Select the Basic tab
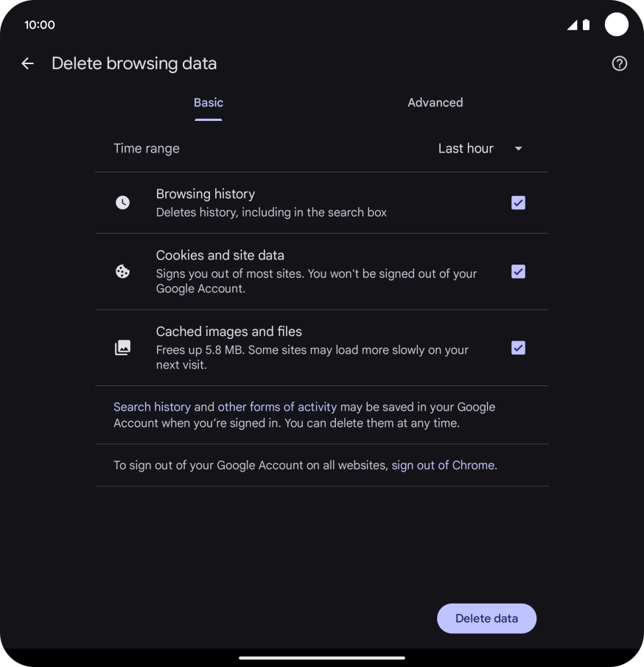644x667 pixels. pyautogui.click(x=209, y=102)
